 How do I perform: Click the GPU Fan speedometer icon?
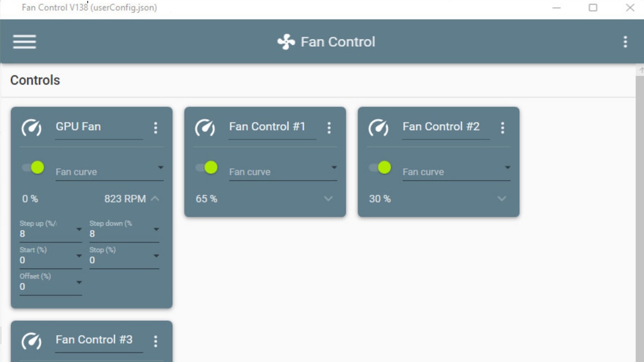click(x=31, y=128)
